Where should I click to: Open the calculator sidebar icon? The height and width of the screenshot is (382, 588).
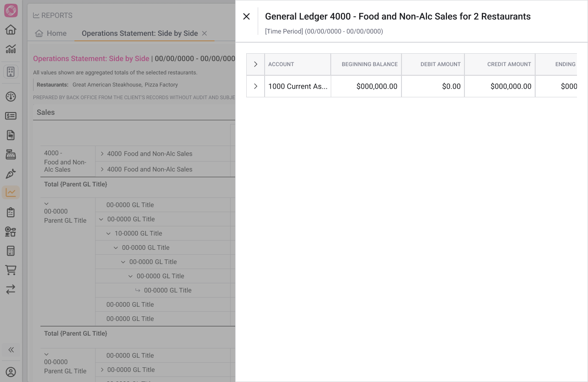[x=11, y=251]
